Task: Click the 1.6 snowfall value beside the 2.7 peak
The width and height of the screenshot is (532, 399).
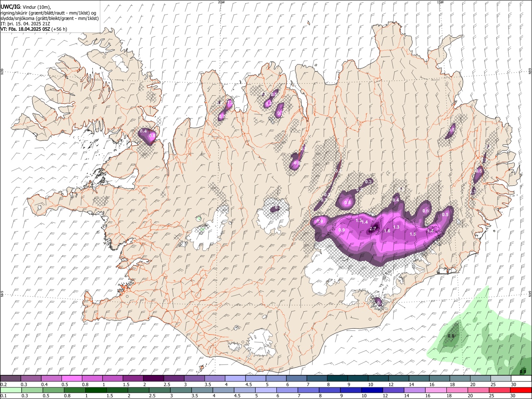Action: click(x=387, y=231)
